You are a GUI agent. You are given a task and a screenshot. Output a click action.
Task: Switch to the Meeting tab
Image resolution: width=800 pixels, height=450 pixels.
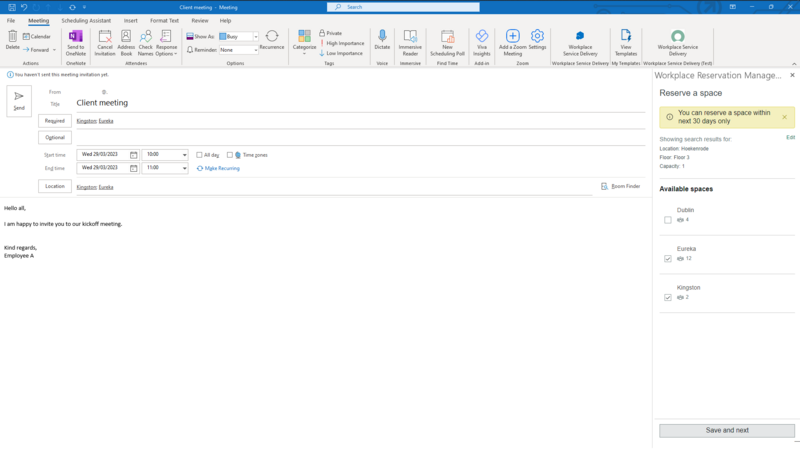pos(38,20)
